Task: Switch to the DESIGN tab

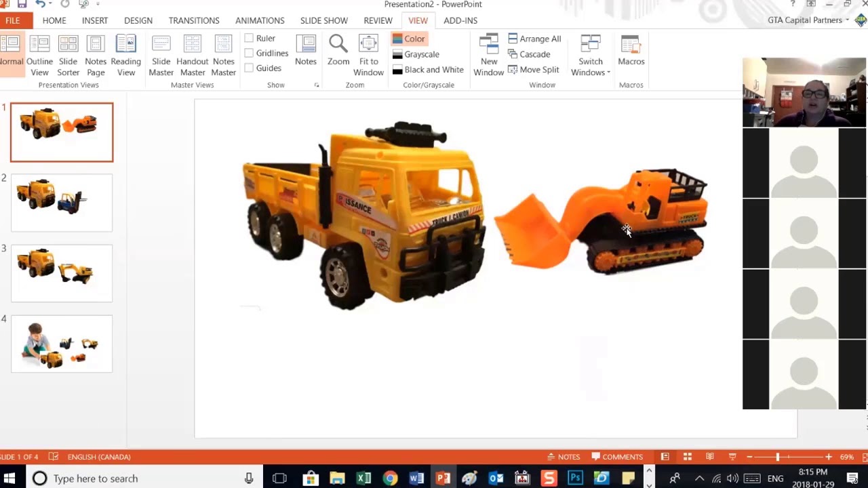Action: click(138, 21)
